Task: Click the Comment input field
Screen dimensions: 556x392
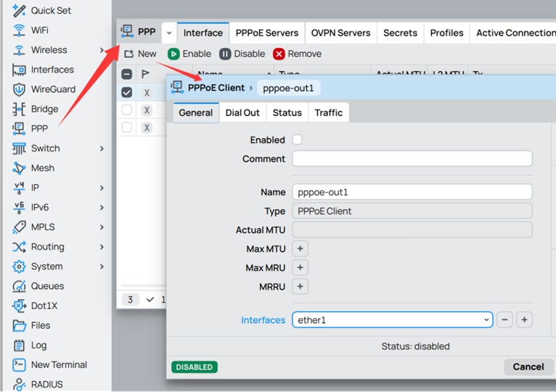Action: pyautogui.click(x=412, y=158)
